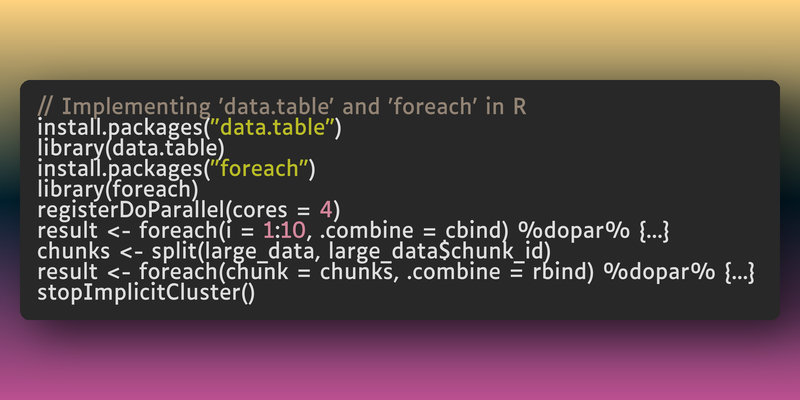Click the comment line about data.table and foreach
Viewport: 800px width, 400px height.
point(282,107)
